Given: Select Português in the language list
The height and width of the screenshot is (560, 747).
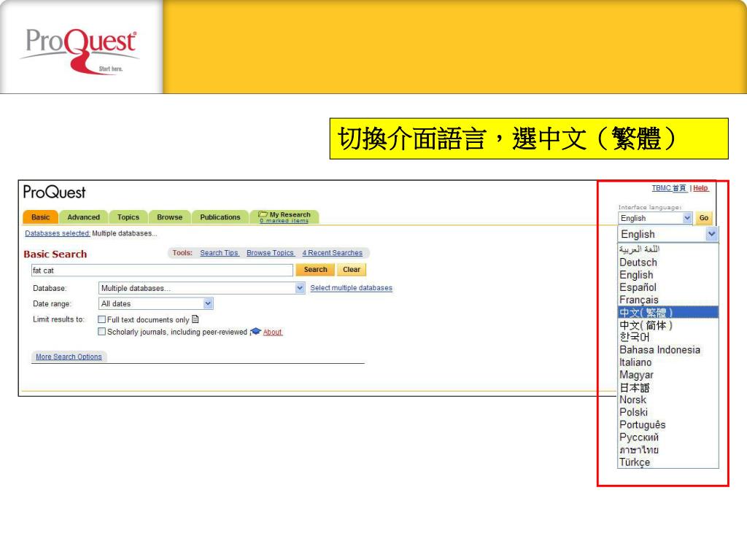Looking at the screenshot, I should point(668,424).
